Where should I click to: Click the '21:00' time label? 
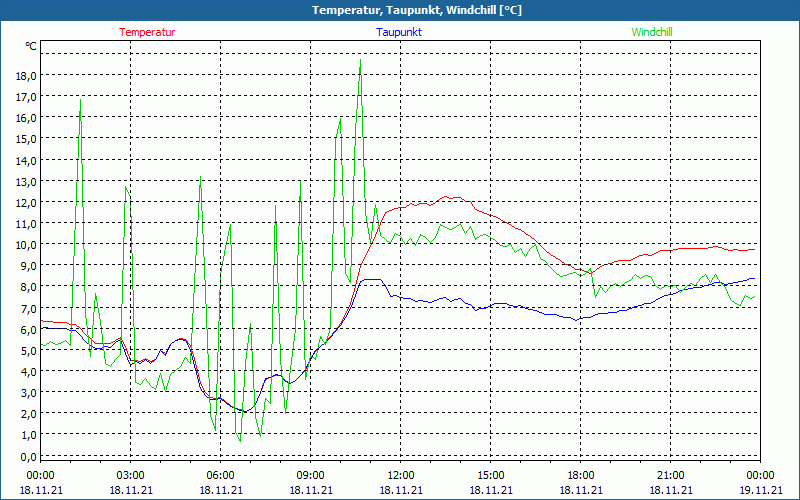[670, 476]
